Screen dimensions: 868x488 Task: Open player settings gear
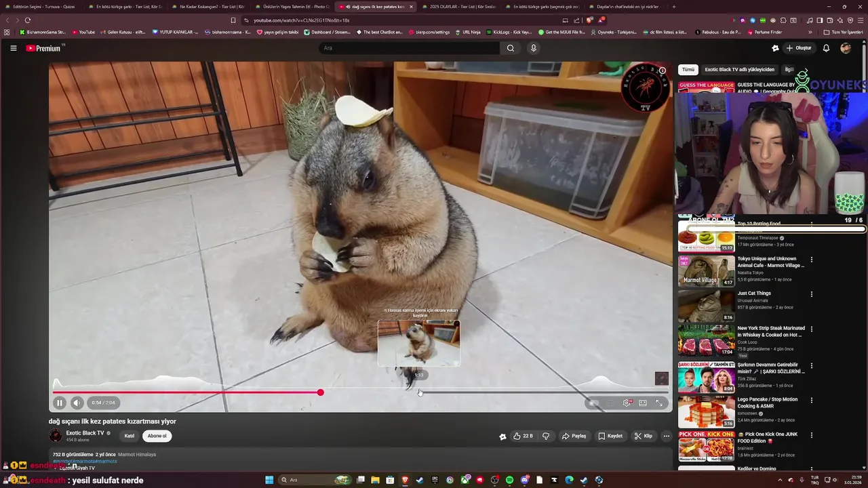[627, 403]
